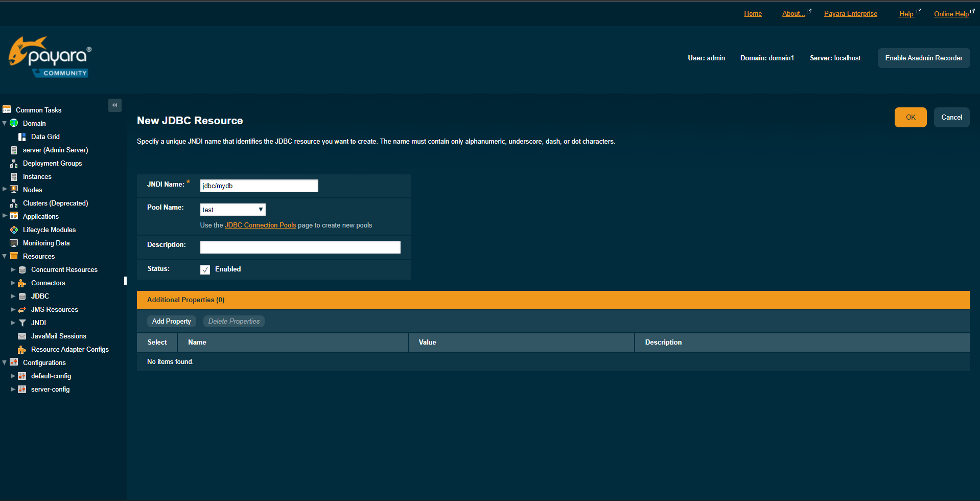Viewport: 980px width, 501px height.
Task: Click the JDBC database icon
Action: [x=22, y=296]
